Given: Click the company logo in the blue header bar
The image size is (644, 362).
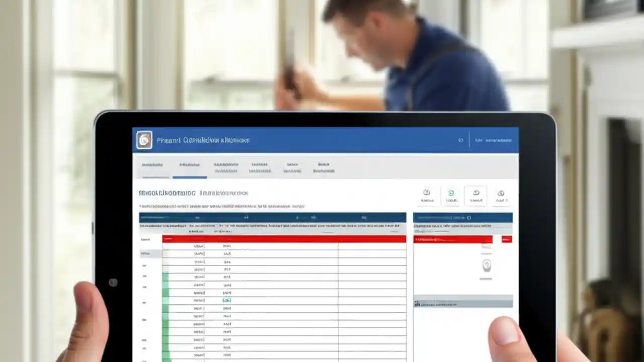Looking at the screenshot, I should click(x=144, y=140).
